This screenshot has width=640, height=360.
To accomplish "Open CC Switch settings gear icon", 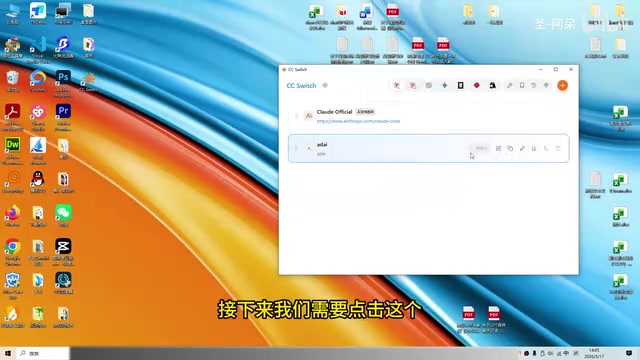I will point(325,85).
